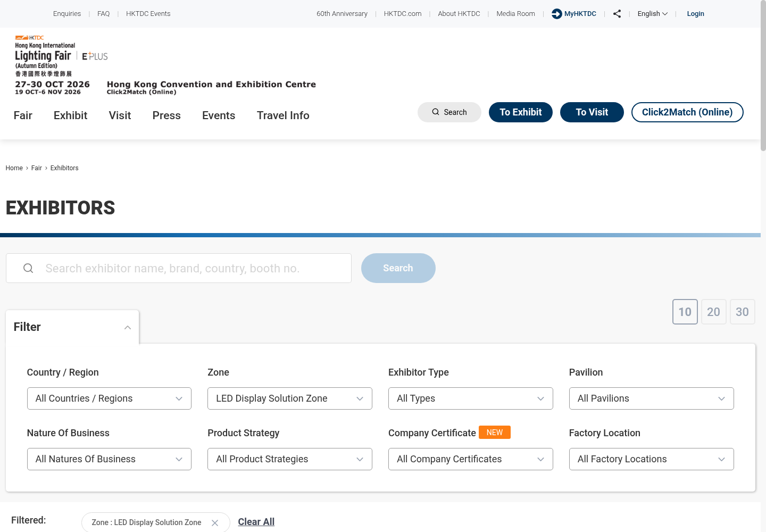Show 30 results per page
Screen dimensions: 766x532
[x=743, y=312]
